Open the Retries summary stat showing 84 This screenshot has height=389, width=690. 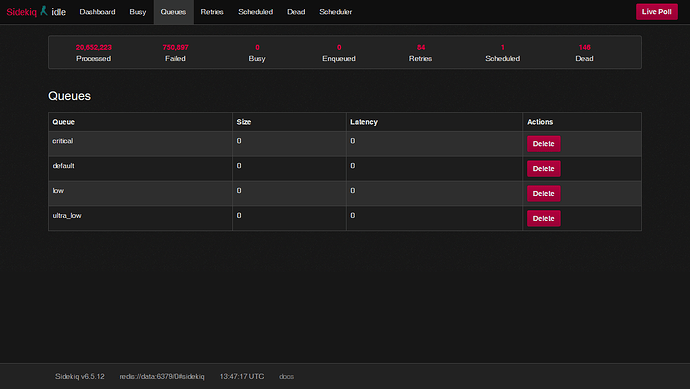click(x=421, y=53)
